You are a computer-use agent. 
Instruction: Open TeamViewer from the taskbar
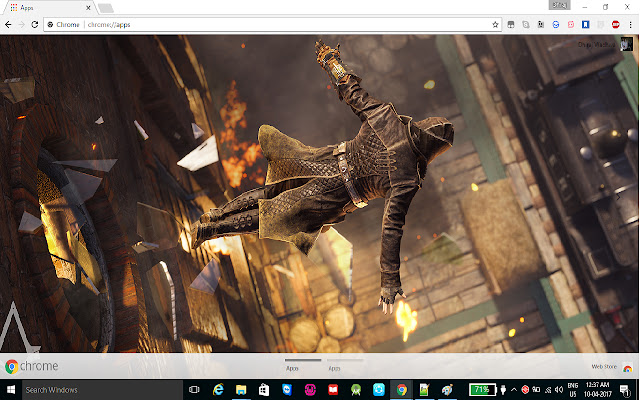[287, 390]
